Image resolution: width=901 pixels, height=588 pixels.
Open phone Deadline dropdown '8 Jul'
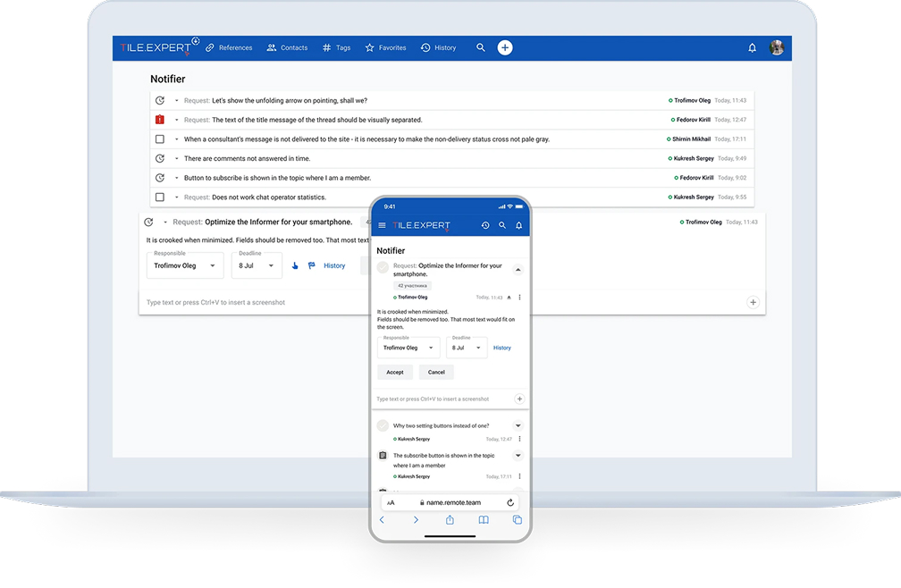tap(467, 348)
